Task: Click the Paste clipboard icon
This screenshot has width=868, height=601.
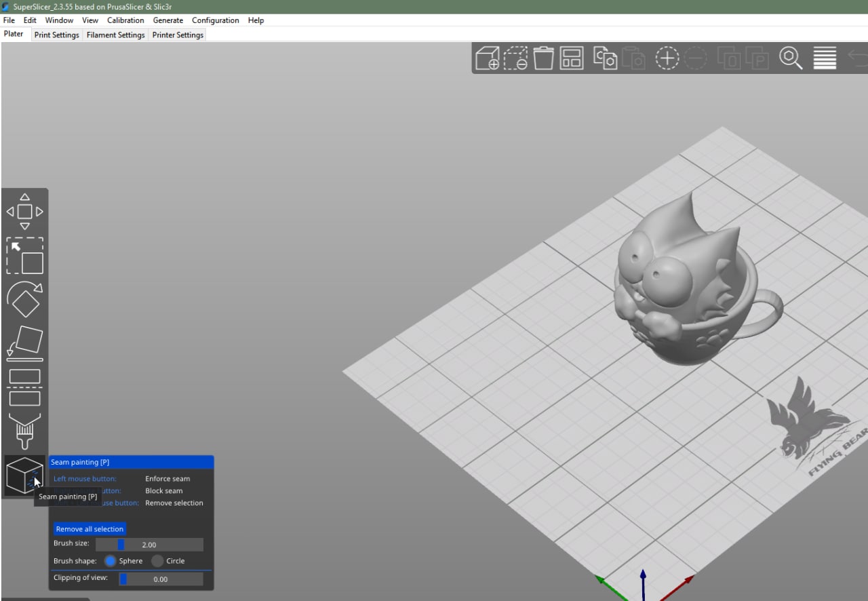Action: (x=633, y=58)
